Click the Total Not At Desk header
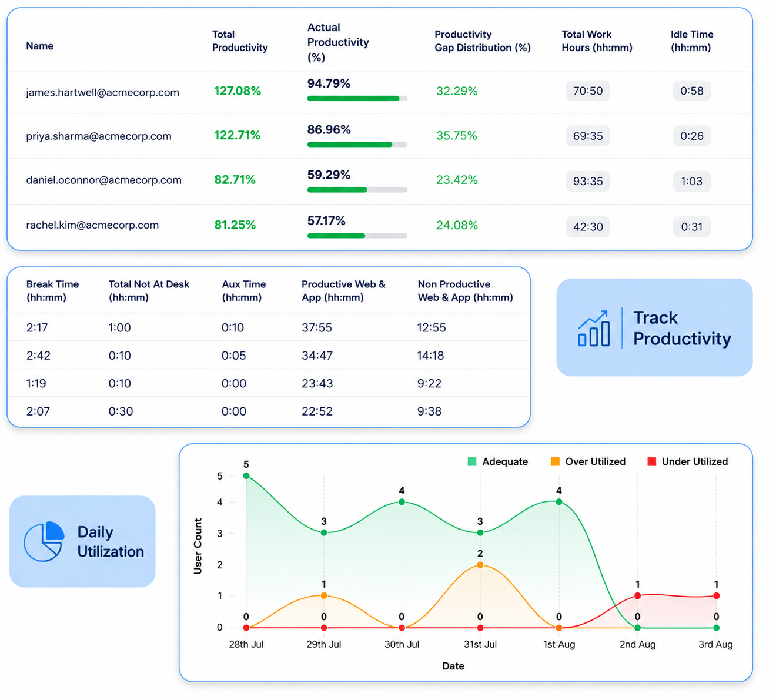 click(x=149, y=291)
